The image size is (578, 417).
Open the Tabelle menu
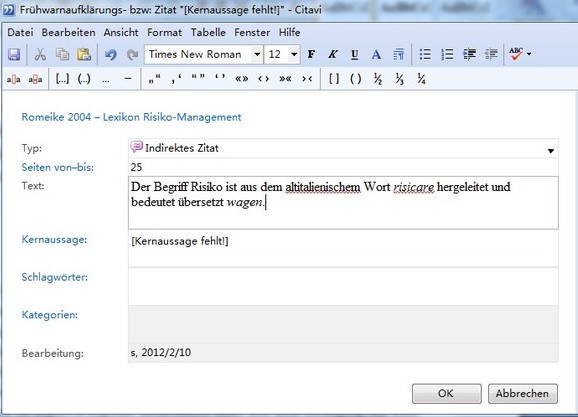tap(208, 32)
